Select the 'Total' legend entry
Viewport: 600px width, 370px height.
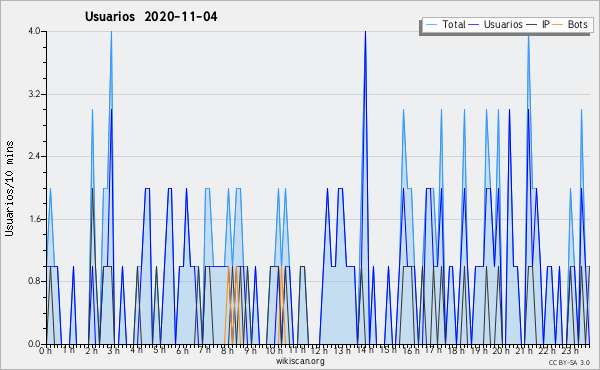click(x=445, y=24)
